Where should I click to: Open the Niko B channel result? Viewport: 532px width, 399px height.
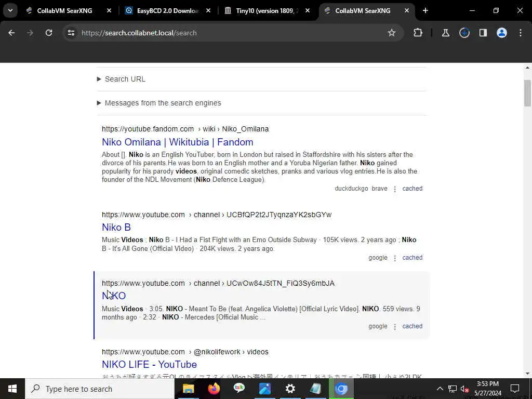[116, 227]
